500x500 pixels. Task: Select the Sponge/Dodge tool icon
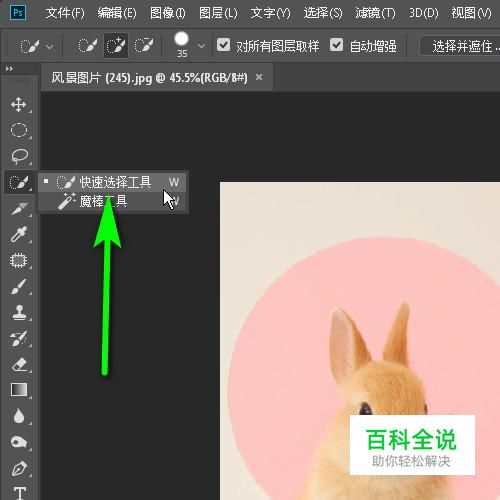[19, 442]
